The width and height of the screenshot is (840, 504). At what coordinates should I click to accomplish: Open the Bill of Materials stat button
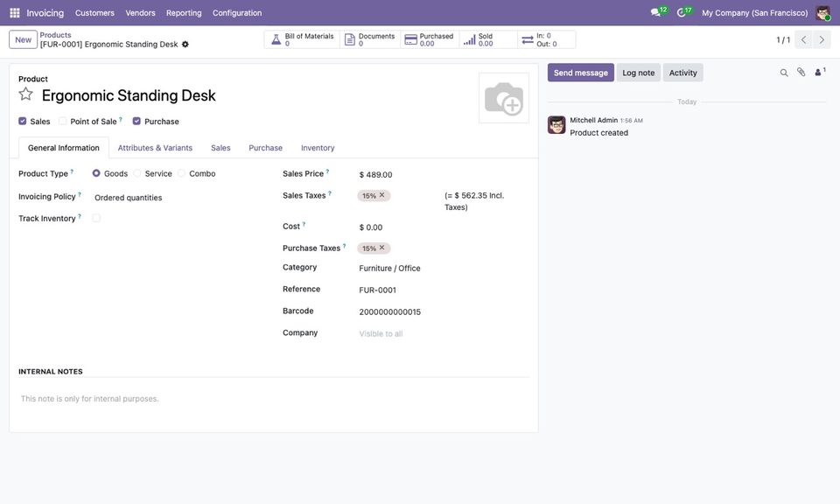point(302,39)
